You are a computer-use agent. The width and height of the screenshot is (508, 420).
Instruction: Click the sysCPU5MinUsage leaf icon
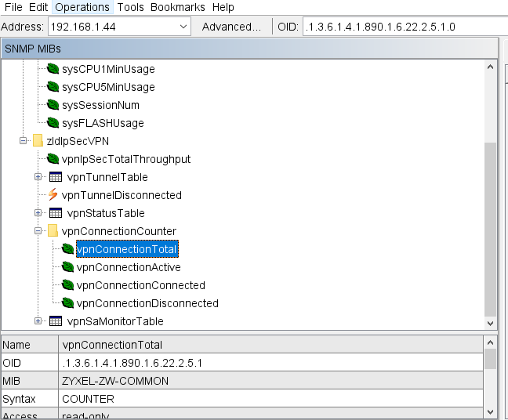pyautogui.click(x=53, y=87)
